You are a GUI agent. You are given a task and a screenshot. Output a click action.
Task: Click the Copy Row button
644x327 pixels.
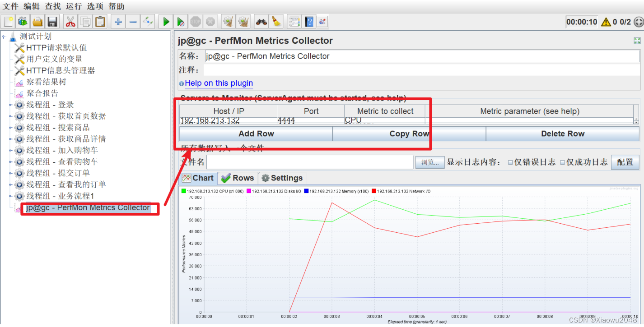point(409,134)
